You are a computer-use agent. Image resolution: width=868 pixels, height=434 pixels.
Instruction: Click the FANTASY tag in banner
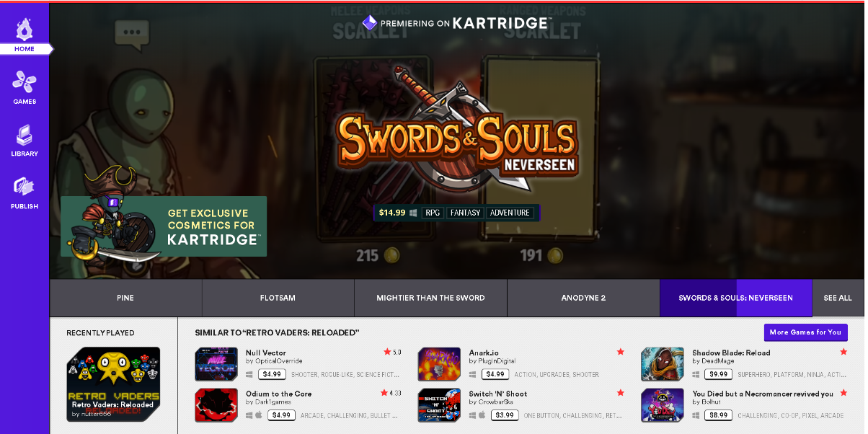click(x=465, y=213)
